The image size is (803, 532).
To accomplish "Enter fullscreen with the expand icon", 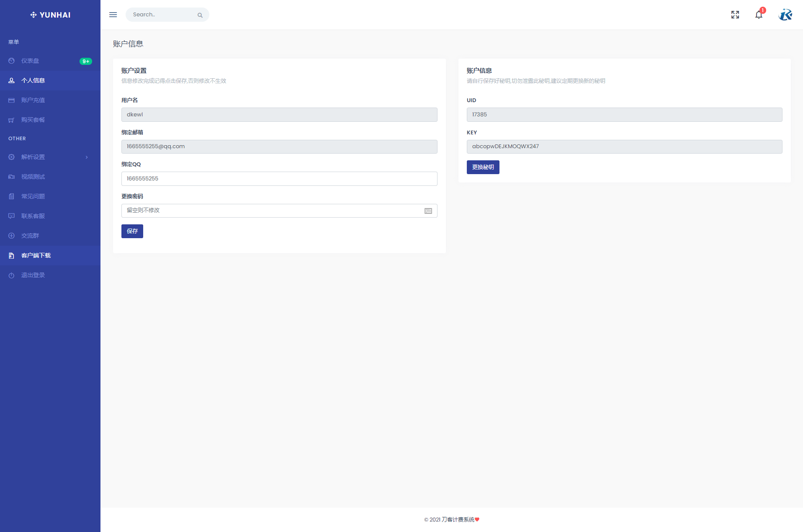I will [735, 15].
